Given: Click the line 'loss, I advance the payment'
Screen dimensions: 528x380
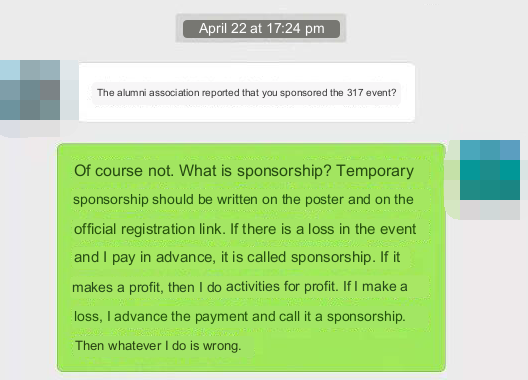Looking at the screenshot, I should (240, 316).
